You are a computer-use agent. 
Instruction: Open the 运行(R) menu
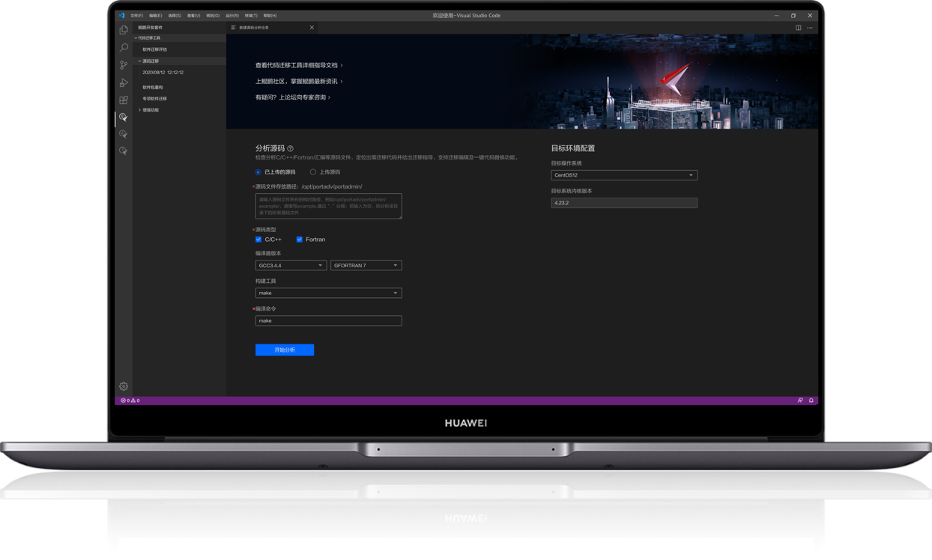pos(232,15)
